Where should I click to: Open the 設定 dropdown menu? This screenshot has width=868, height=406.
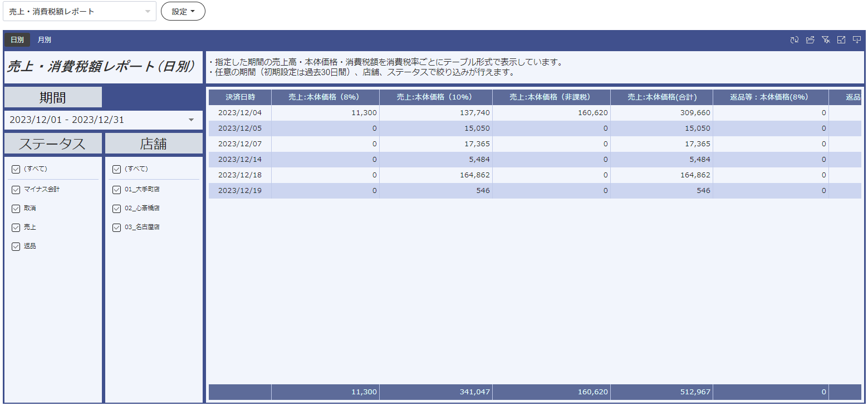pyautogui.click(x=183, y=11)
